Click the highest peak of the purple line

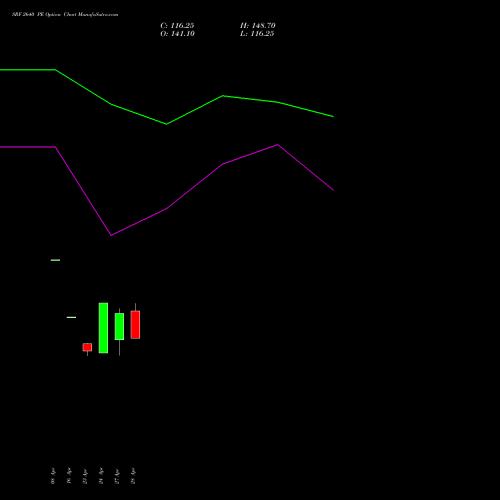(278, 145)
